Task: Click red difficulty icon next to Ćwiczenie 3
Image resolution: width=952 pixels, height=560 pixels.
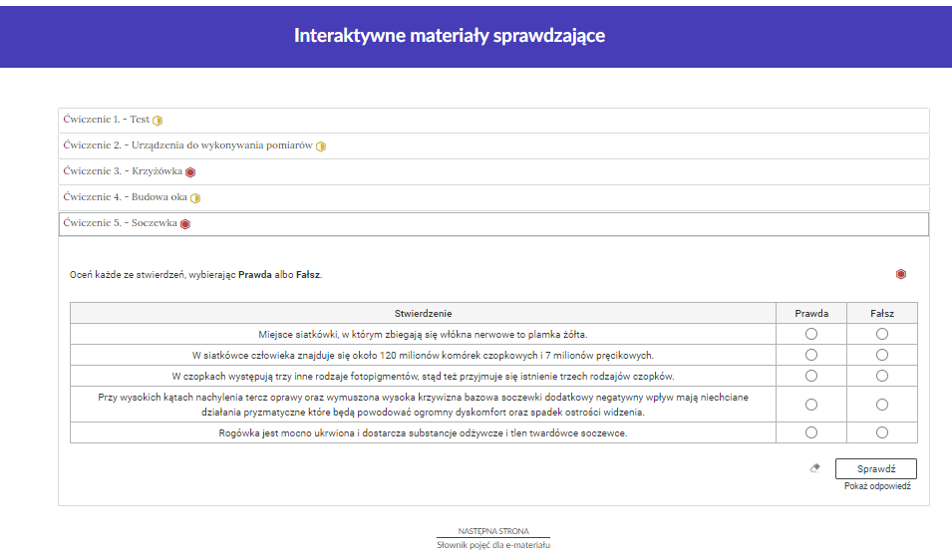Action: pyautogui.click(x=190, y=172)
